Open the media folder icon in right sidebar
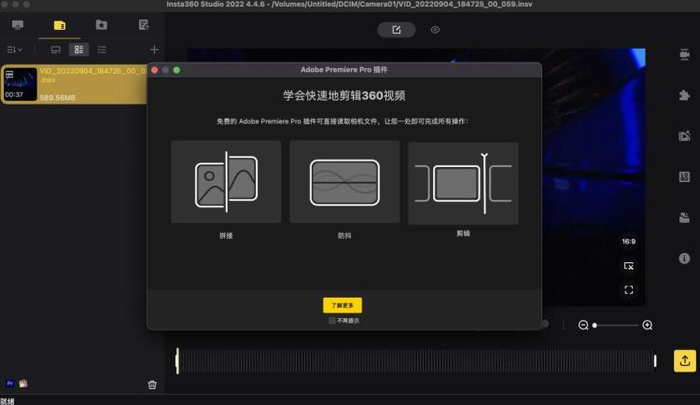 pos(684,217)
